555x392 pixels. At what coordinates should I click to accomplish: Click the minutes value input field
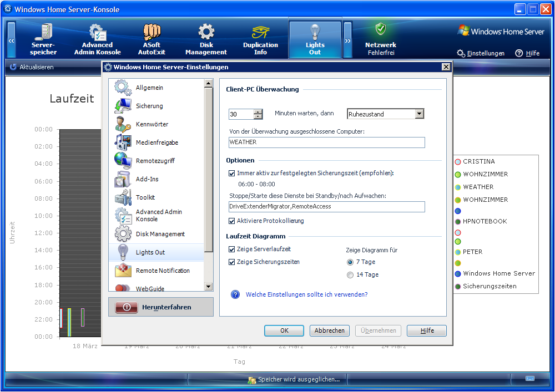pyautogui.click(x=241, y=114)
